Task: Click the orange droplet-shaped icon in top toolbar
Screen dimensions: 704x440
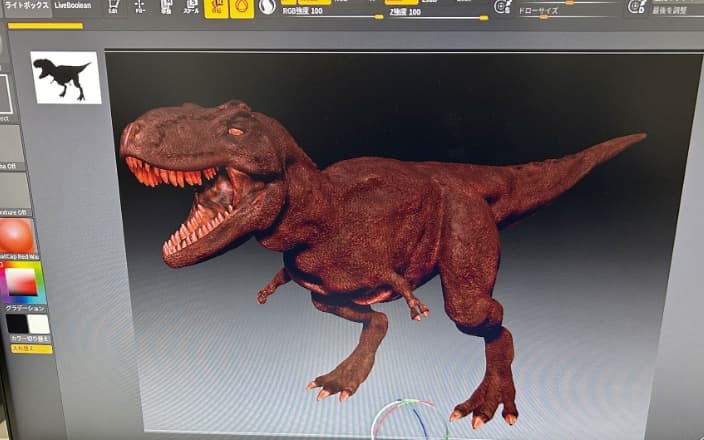Action: click(x=241, y=8)
